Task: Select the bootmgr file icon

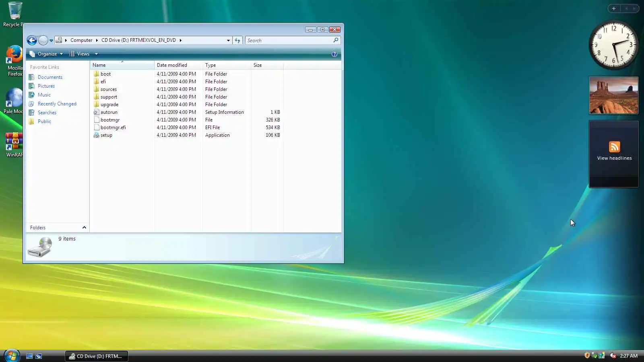Action: tap(96, 120)
